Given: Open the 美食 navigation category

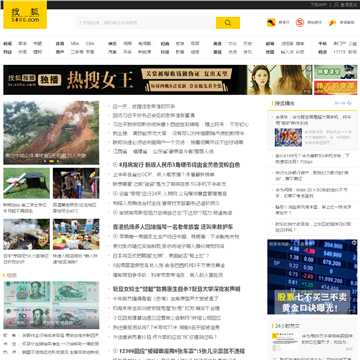Looking at the screenshot, I should tap(218, 44).
